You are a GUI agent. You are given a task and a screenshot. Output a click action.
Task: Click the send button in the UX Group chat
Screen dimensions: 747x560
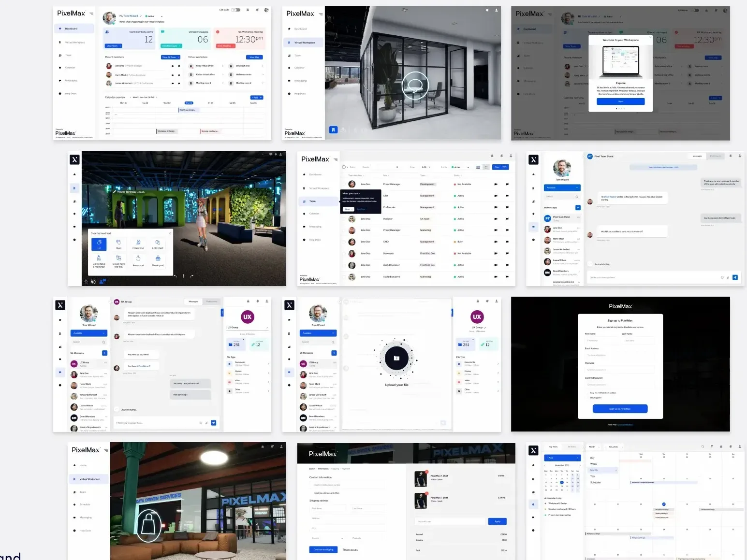(214, 423)
